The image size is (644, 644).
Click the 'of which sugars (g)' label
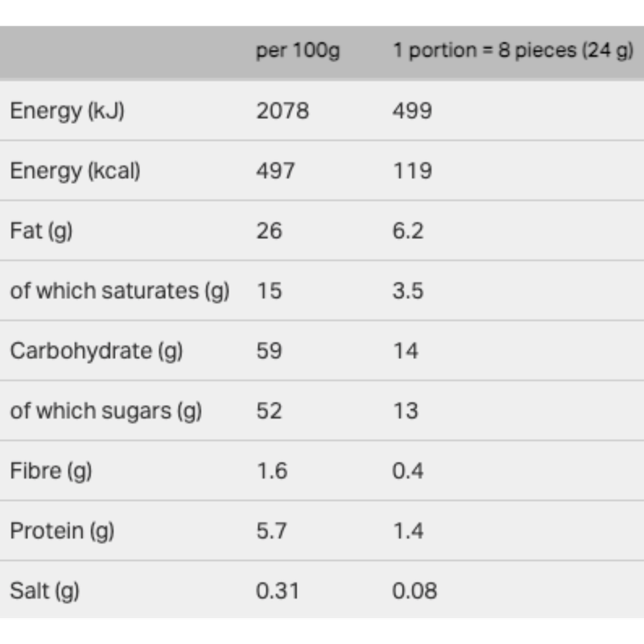pyautogui.click(x=106, y=411)
